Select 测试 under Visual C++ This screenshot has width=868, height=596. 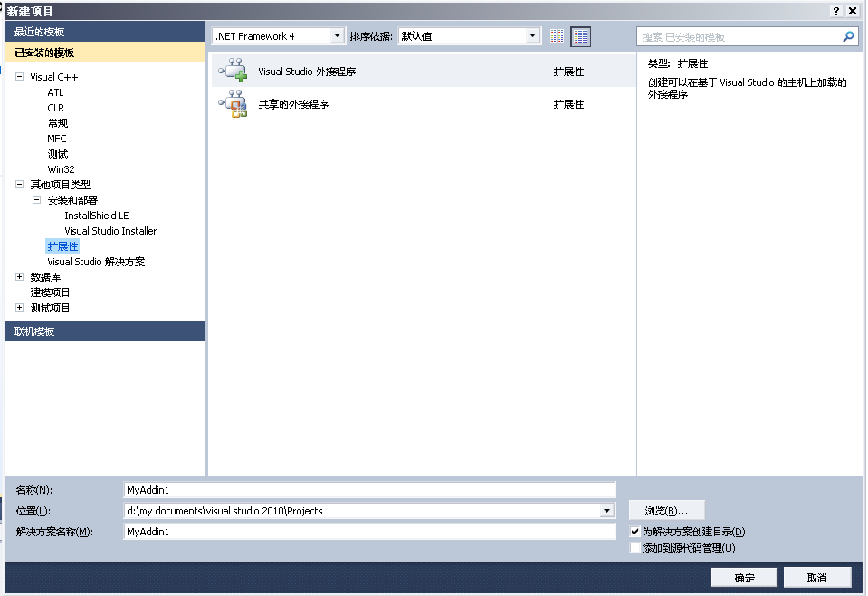58,154
